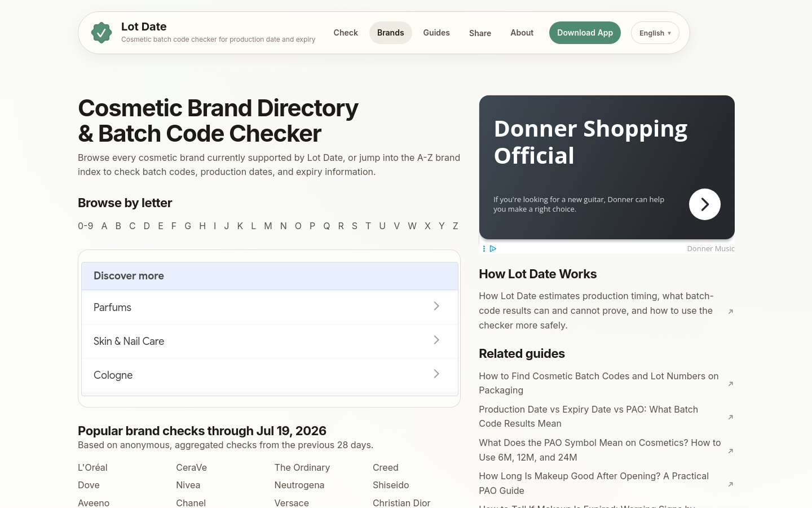The height and width of the screenshot is (508, 812).
Task: Jump to letter F brands
Action: 174,226
